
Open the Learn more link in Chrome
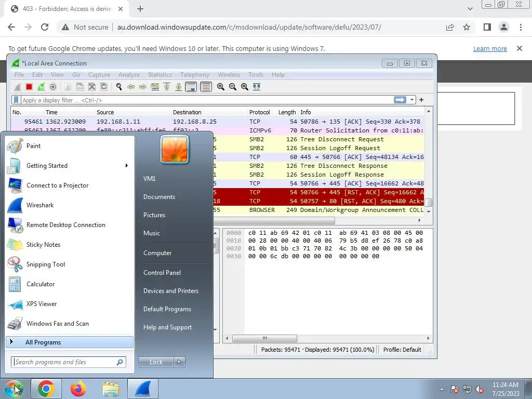[x=490, y=48]
